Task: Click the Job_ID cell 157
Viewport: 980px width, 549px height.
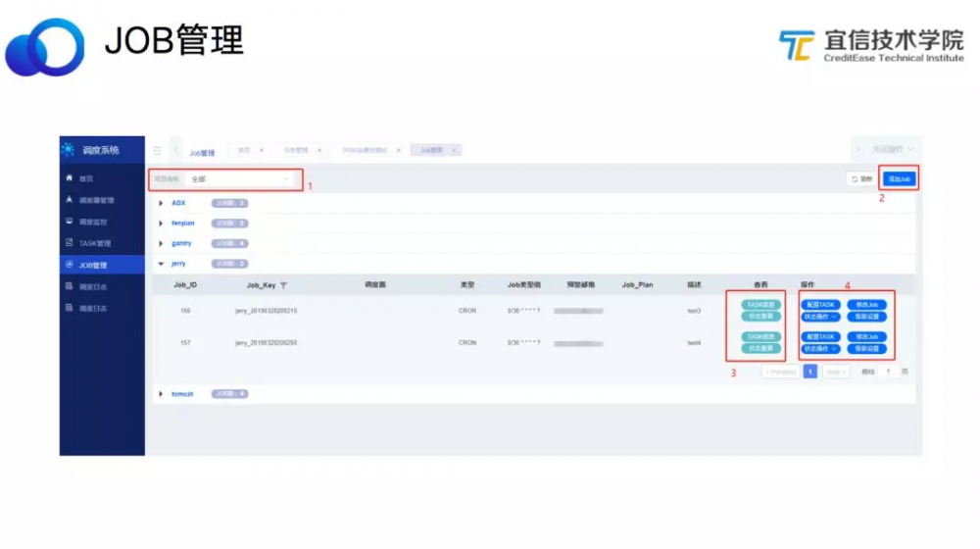Action: (185, 343)
